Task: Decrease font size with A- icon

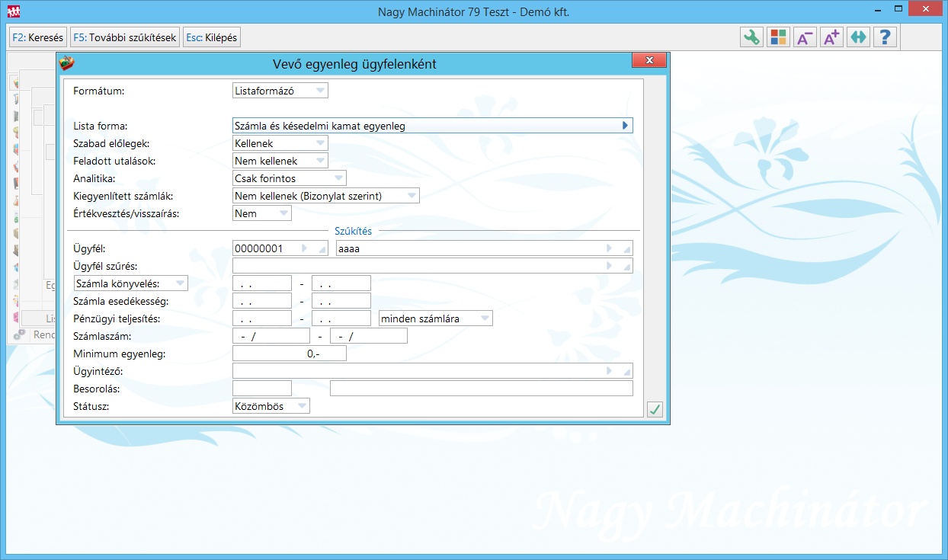Action: [x=805, y=37]
